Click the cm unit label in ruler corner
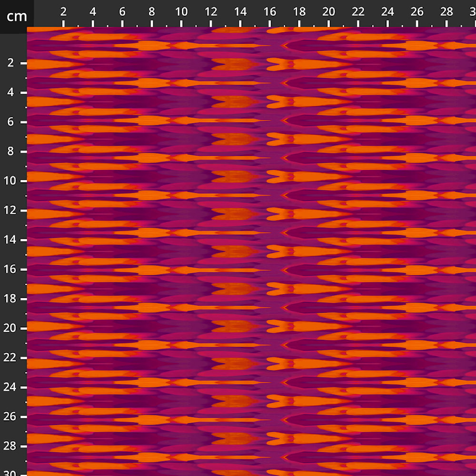Screen dimensions: 476x476 pos(17,17)
